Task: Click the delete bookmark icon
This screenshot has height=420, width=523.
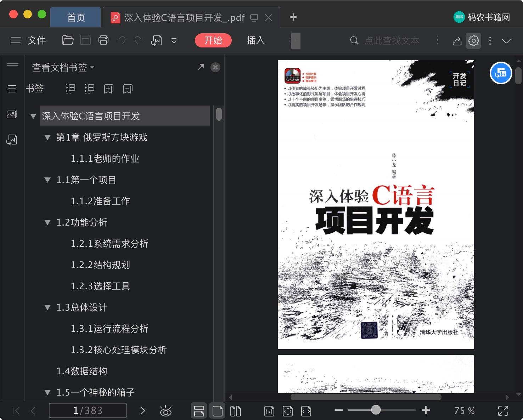Action: click(128, 89)
